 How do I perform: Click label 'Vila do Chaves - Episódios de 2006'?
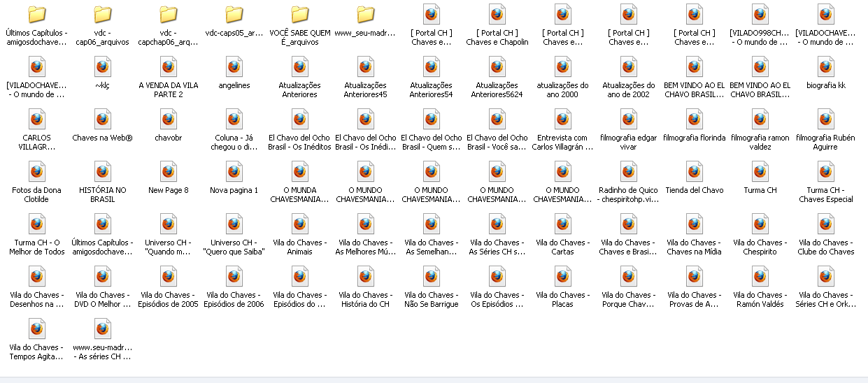pyautogui.click(x=234, y=300)
